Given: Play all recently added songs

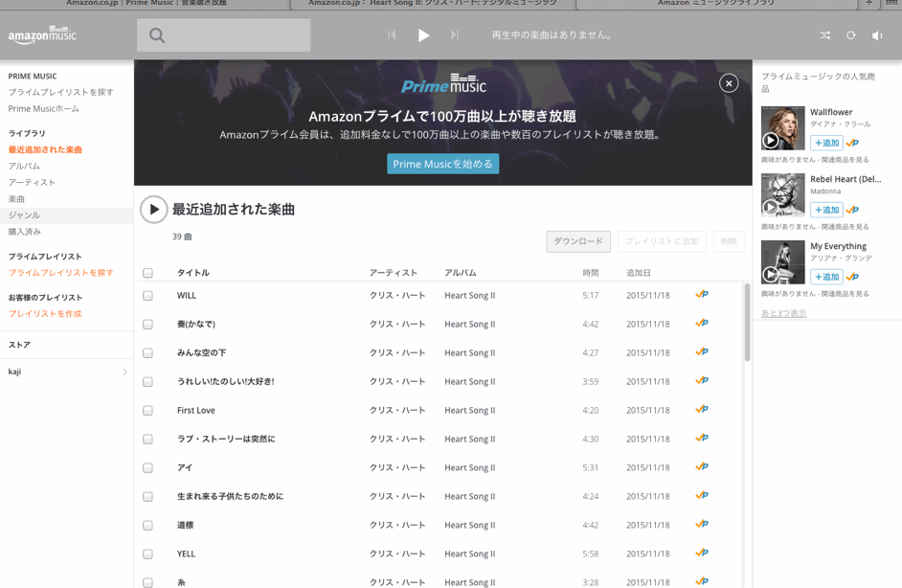Looking at the screenshot, I should click(x=153, y=210).
